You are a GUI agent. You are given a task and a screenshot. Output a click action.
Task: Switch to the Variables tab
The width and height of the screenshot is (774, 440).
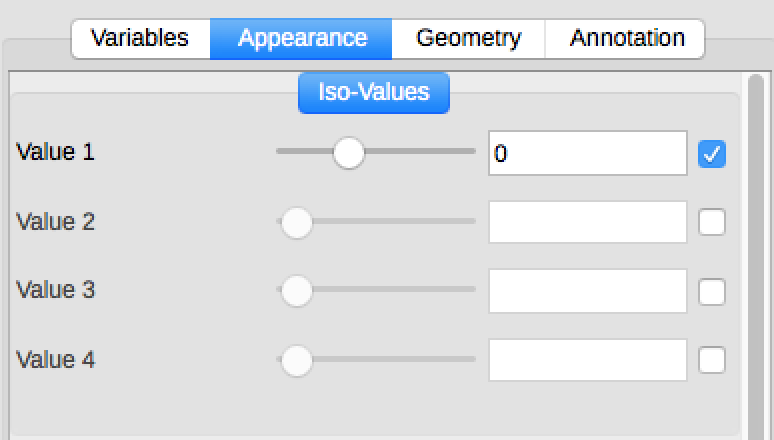pos(140,39)
